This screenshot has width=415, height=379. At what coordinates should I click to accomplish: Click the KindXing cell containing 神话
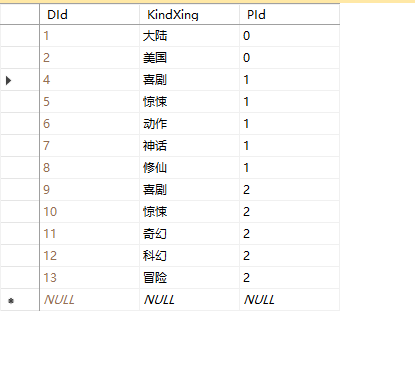(x=189, y=146)
